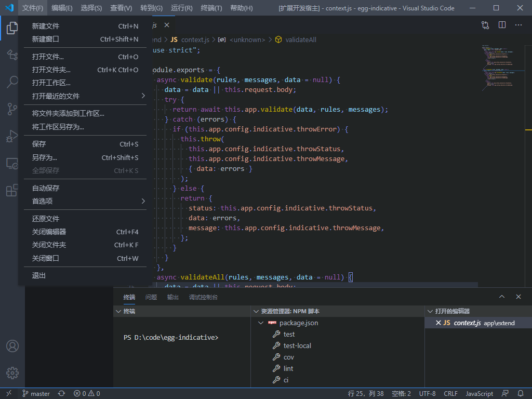Open errors and warnings count in status bar
The width and height of the screenshot is (532, 399).
87,394
